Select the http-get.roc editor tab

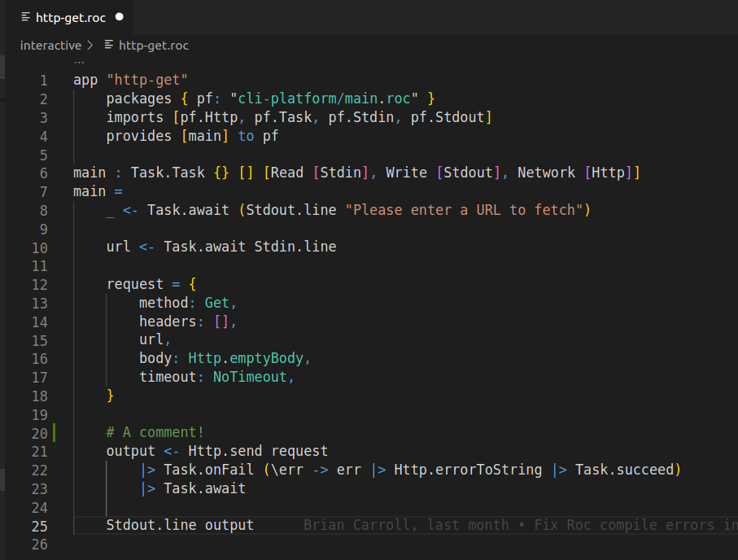point(69,15)
